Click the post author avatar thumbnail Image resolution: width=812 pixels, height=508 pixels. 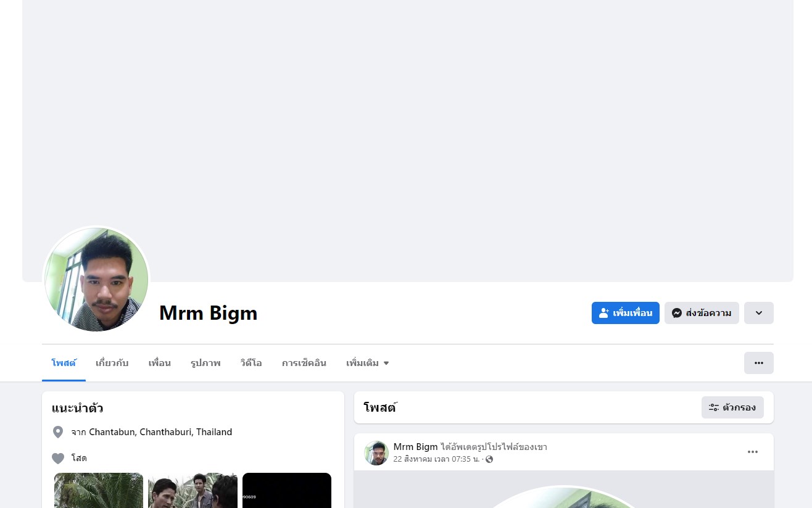coord(376,453)
